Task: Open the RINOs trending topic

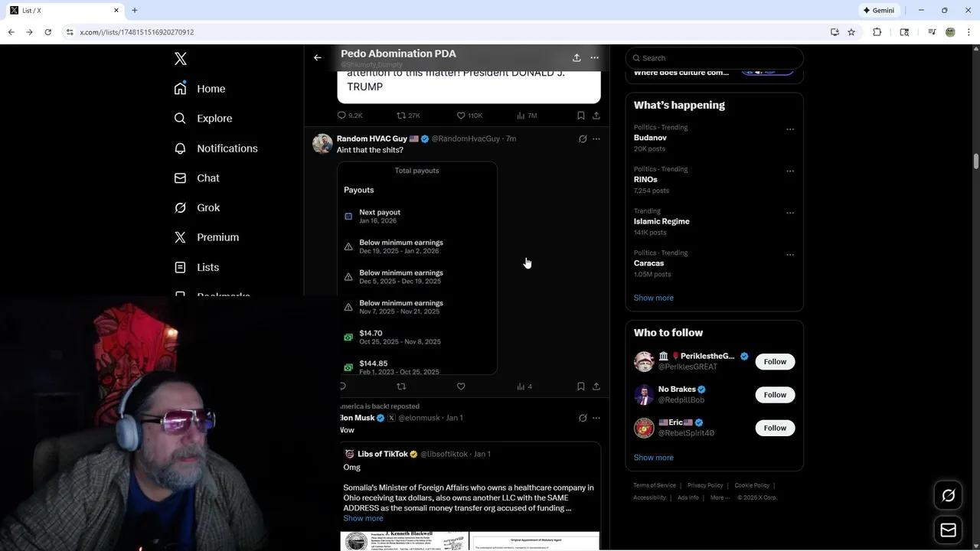Action: point(645,180)
